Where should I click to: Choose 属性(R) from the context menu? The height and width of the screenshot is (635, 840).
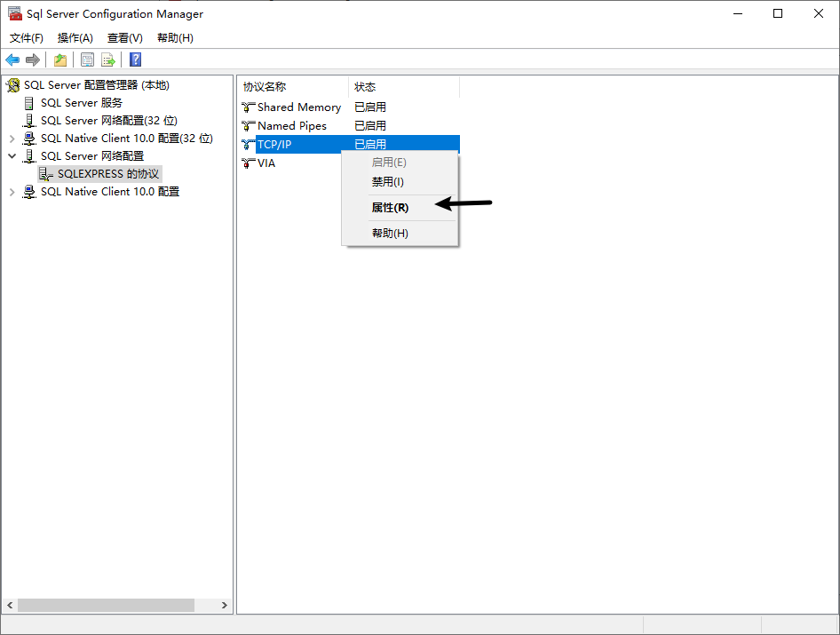pyautogui.click(x=390, y=208)
